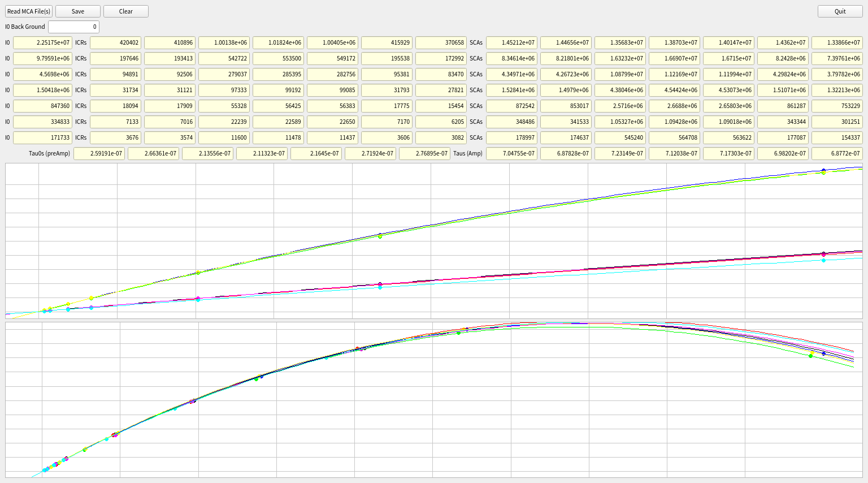Select the Taus Amp field 6.8772e-07
Image resolution: width=868 pixels, height=483 pixels.
[x=837, y=153]
